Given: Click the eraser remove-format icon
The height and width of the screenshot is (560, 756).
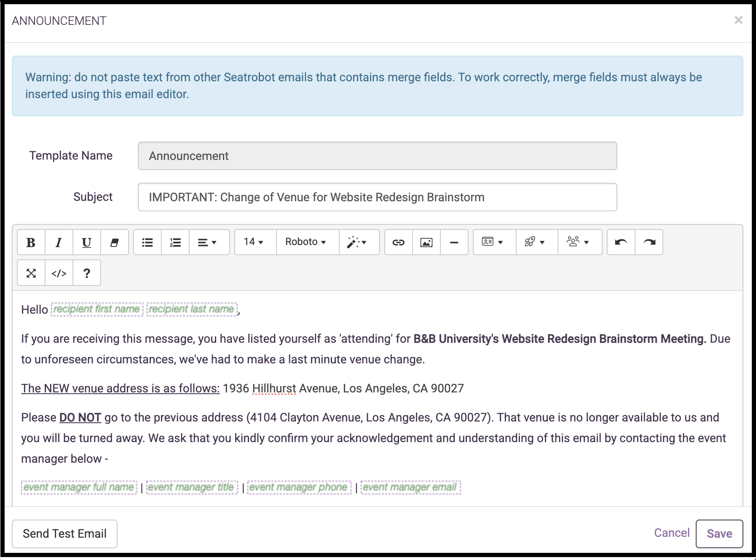Looking at the screenshot, I should [114, 242].
